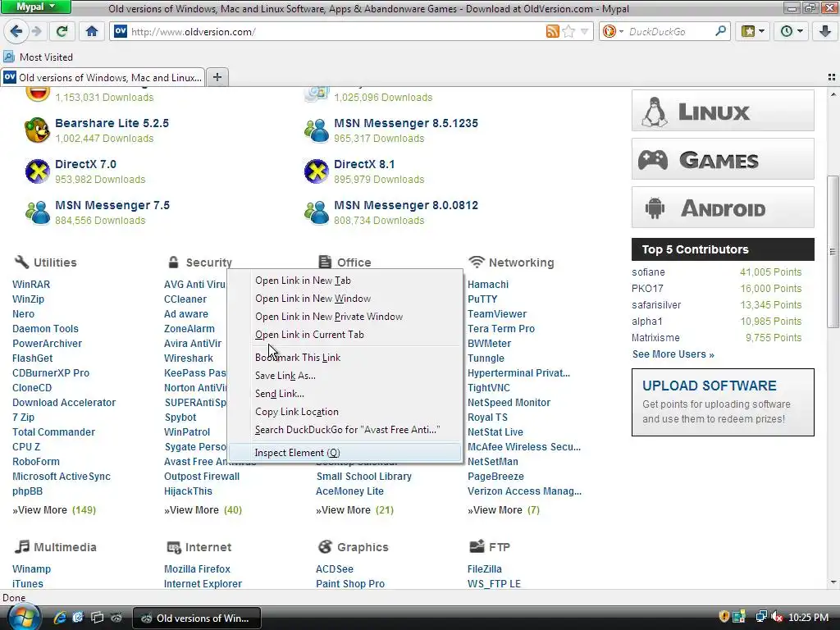Click the muted volume tray icon

click(x=776, y=618)
